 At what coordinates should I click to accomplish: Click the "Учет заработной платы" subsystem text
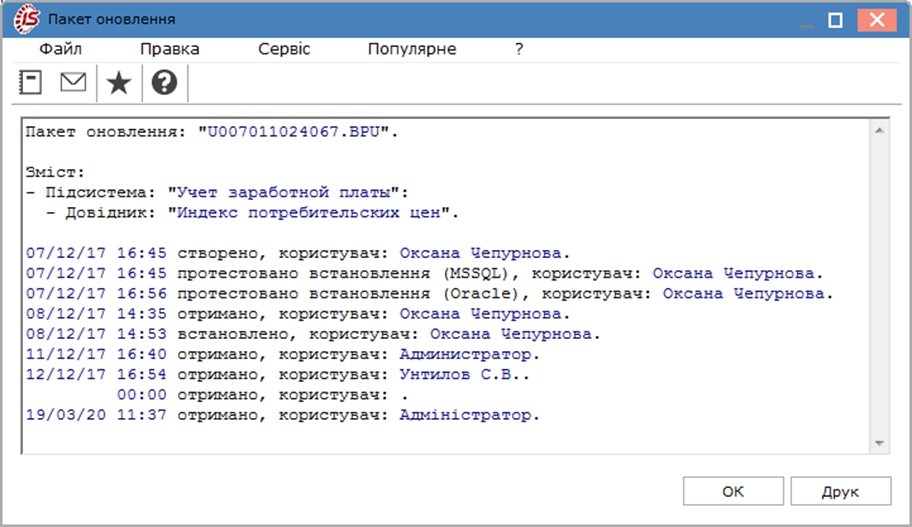click(283, 192)
